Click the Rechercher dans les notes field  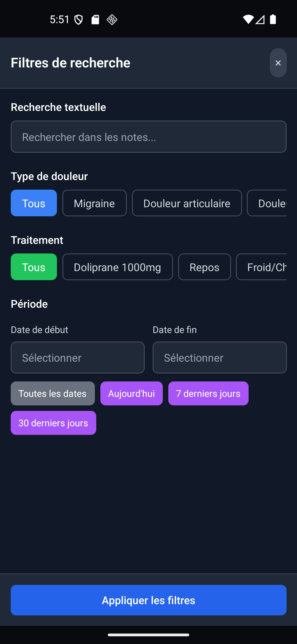tap(148, 137)
